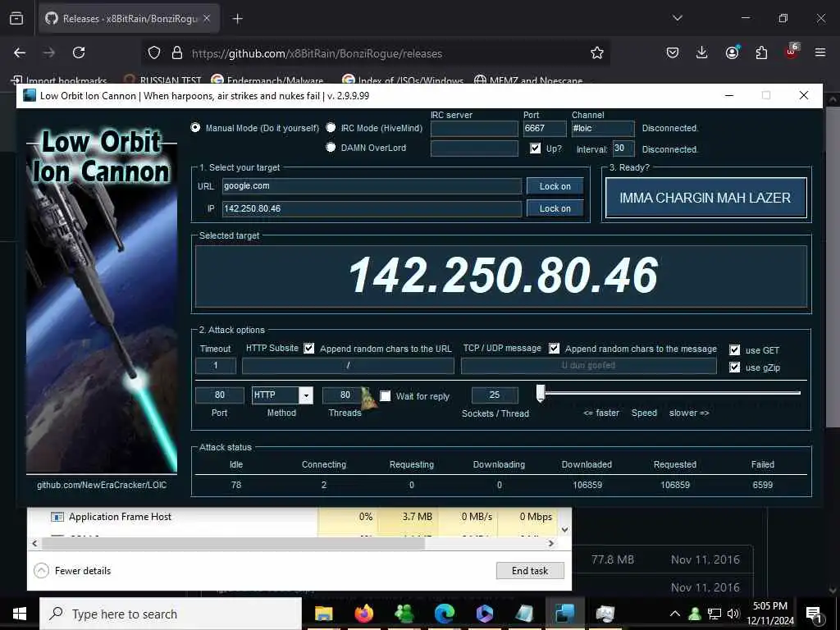This screenshot has height=630, width=840.
Task: Click the Threads field showing 80
Action: pyautogui.click(x=345, y=395)
